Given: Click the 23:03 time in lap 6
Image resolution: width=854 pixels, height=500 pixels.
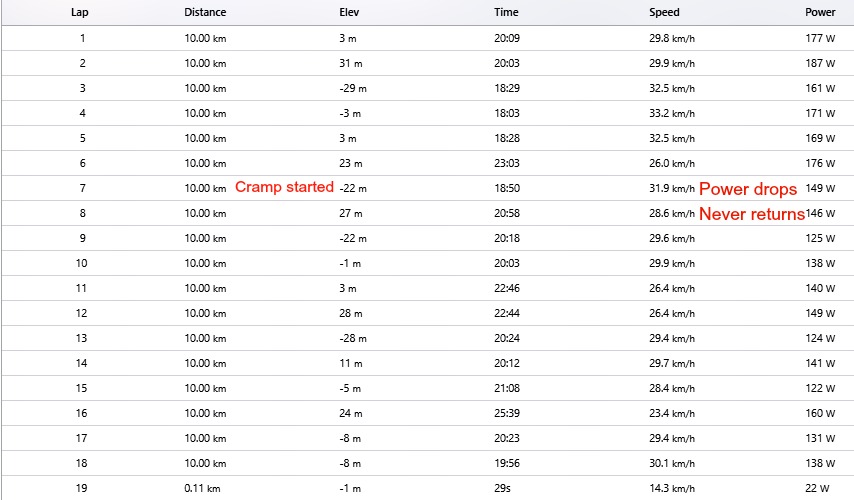Looking at the screenshot, I should 508,164.
